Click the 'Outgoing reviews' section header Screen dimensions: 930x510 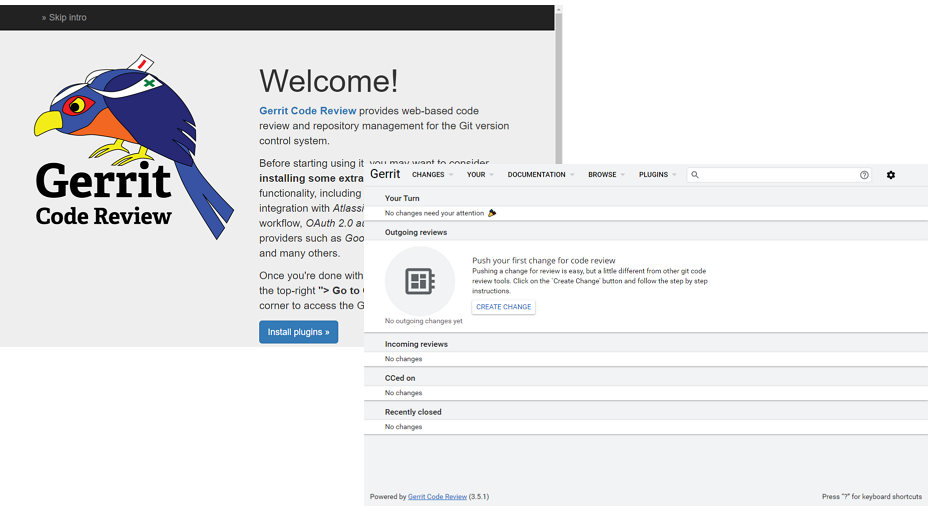tap(416, 232)
